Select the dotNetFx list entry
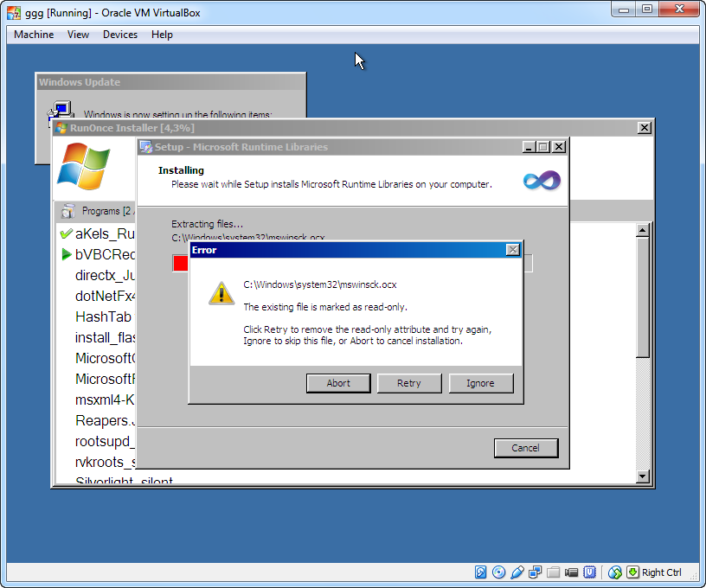Viewport: 706px width, 588px height. point(105,296)
